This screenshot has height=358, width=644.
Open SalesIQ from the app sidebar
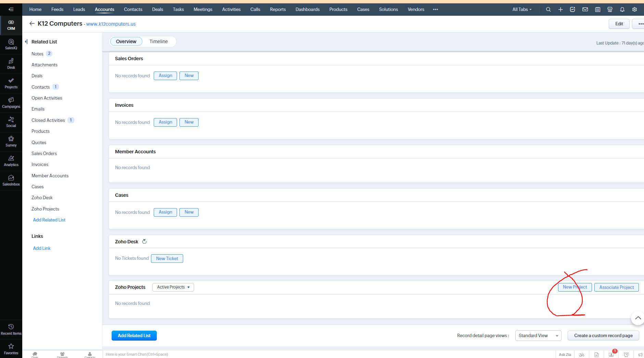[11, 44]
